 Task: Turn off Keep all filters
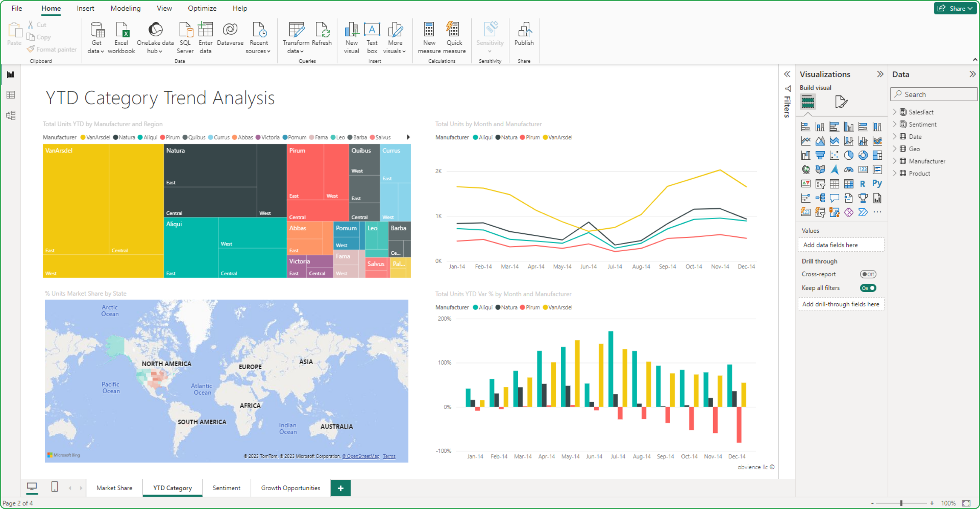coord(868,288)
